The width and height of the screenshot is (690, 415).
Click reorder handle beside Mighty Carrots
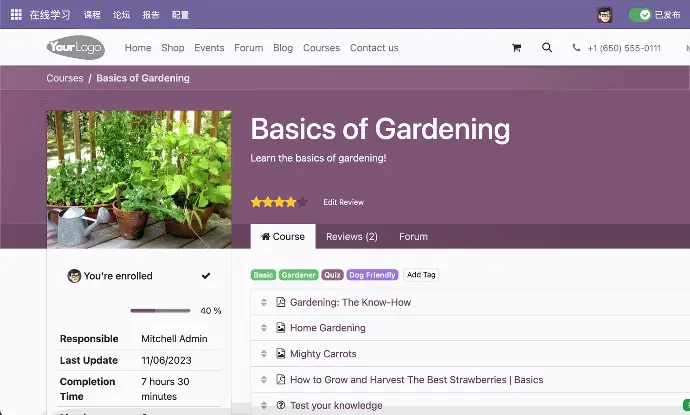coord(264,354)
